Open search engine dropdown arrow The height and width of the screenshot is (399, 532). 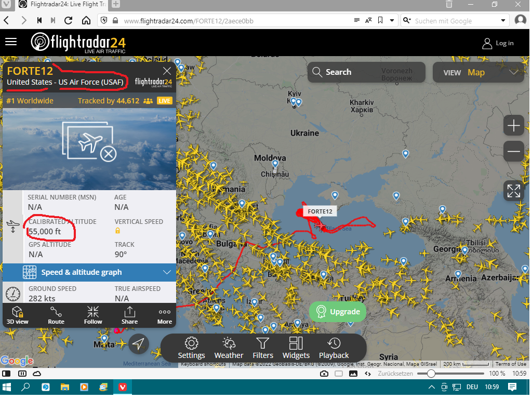(503, 21)
